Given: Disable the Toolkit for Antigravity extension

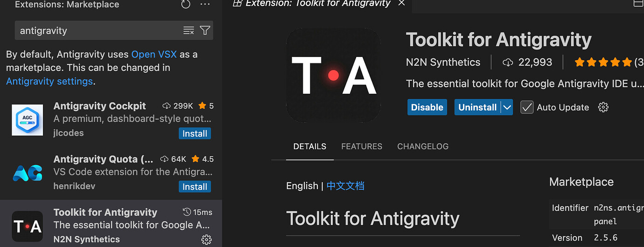Looking at the screenshot, I should click(427, 107).
